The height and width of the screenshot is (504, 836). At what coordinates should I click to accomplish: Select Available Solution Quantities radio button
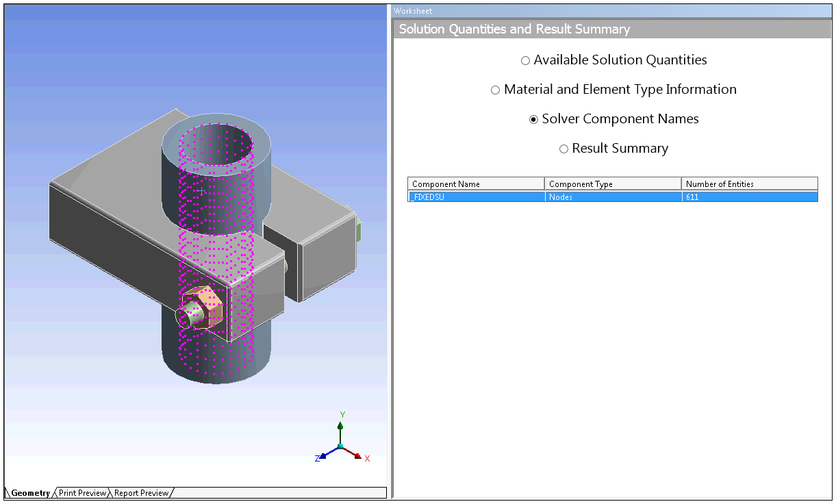[x=525, y=60]
